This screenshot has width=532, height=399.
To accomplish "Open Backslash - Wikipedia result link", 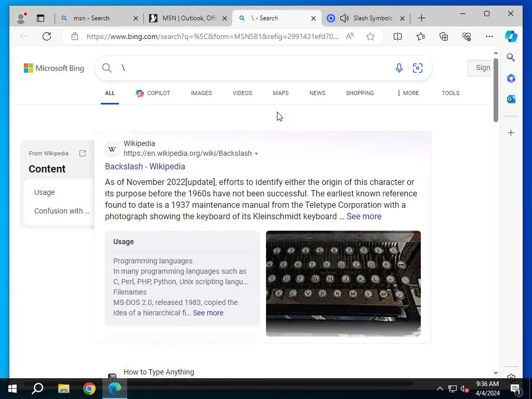I will (x=145, y=167).
